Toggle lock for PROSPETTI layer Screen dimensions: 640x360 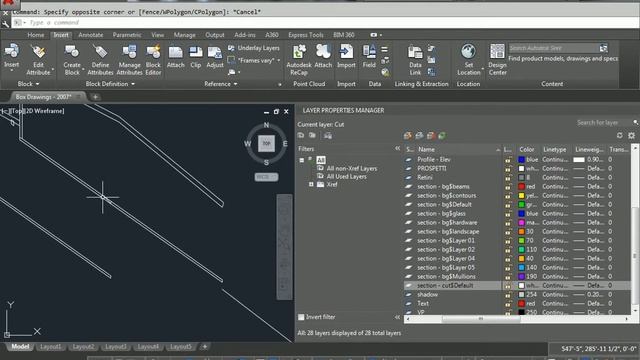click(x=508, y=169)
